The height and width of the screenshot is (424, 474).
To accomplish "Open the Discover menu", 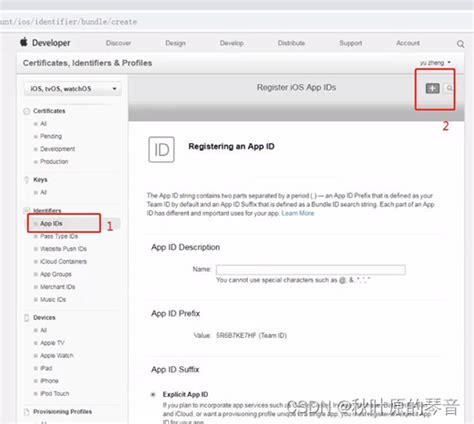I will 118,43.
